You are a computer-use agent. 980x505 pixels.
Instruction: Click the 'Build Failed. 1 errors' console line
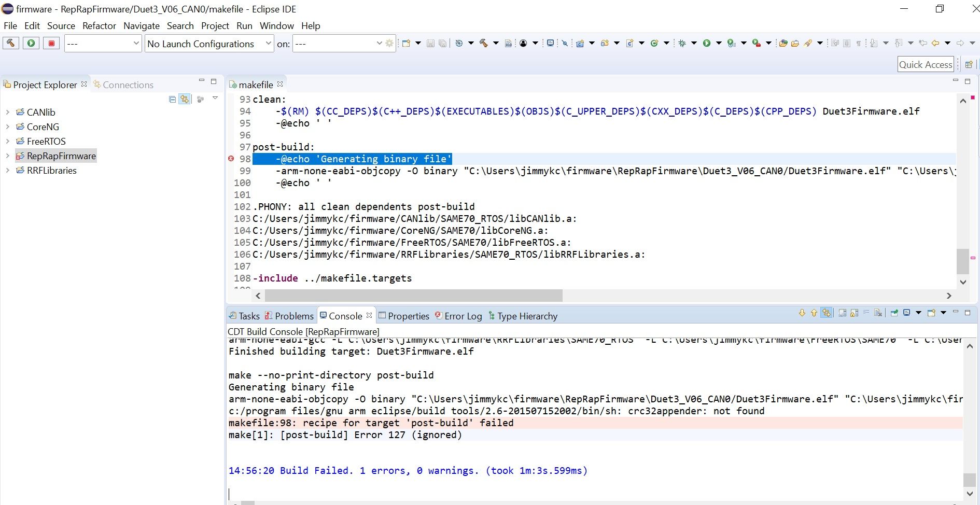click(x=408, y=470)
